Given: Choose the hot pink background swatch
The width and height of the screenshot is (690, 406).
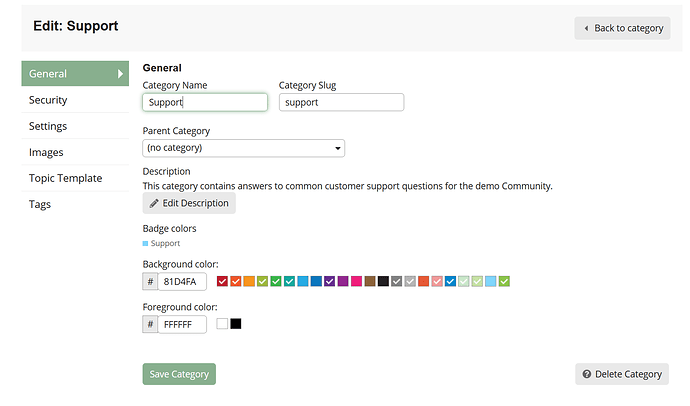Looking at the screenshot, I should tap(356, 281).
